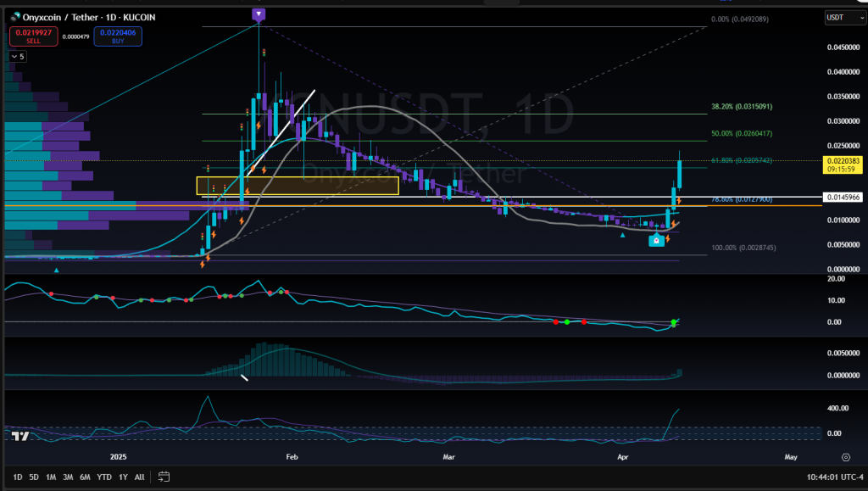Open the USDT currency dropdown
Viewport: 868px width, 491px height.
tap(844, 18)
